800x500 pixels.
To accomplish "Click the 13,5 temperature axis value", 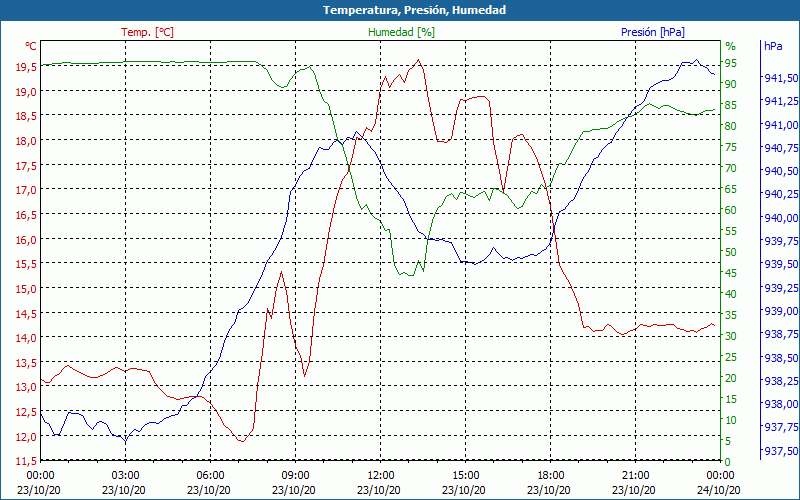I will 26,363.
